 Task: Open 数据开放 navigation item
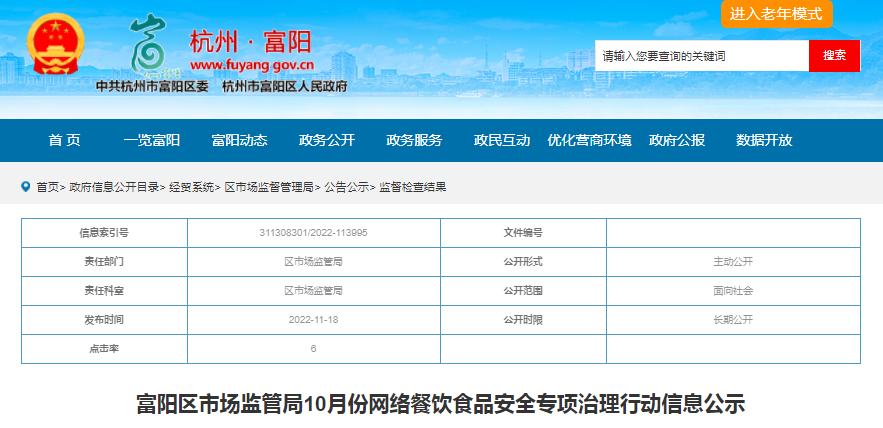click(x=764, y=141)
